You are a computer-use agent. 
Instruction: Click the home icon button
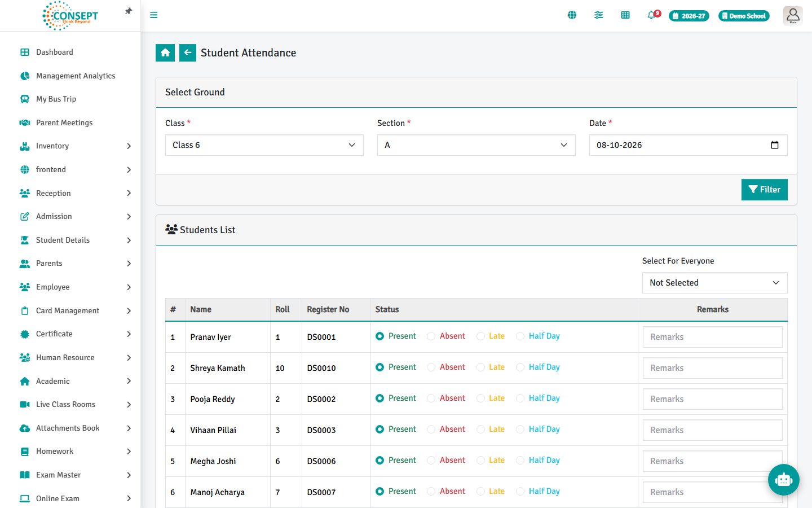pyautogui.click(x=165, y=52)
